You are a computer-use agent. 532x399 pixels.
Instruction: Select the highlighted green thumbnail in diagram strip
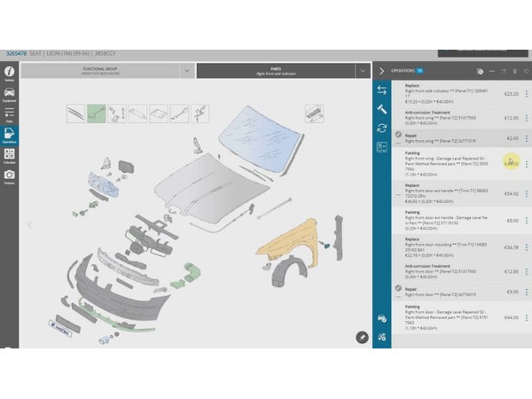coord(97,113)
